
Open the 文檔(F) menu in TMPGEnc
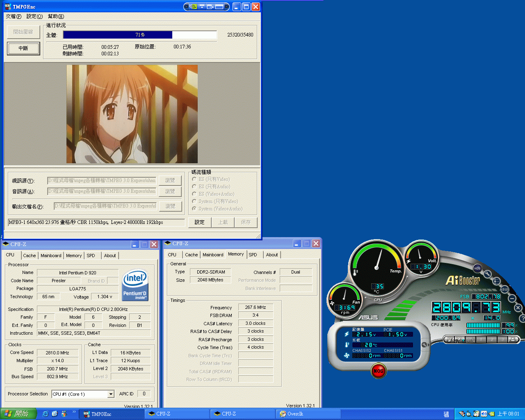coord(14,16)
